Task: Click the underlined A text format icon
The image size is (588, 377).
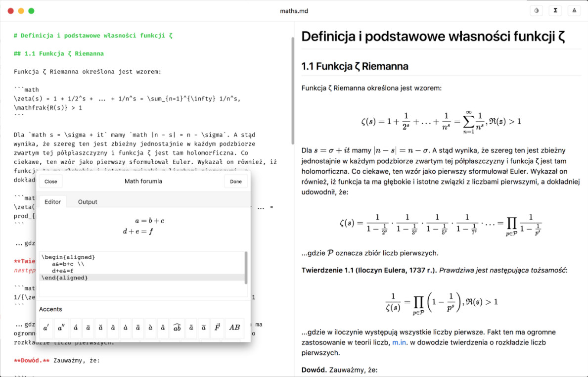Action: pyautogui.click(x=574, y=10)
